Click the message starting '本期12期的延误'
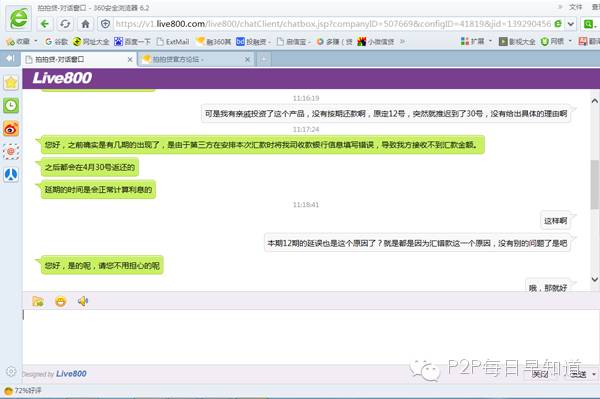Viewport: 600px width, 399px height. [417, 243]
